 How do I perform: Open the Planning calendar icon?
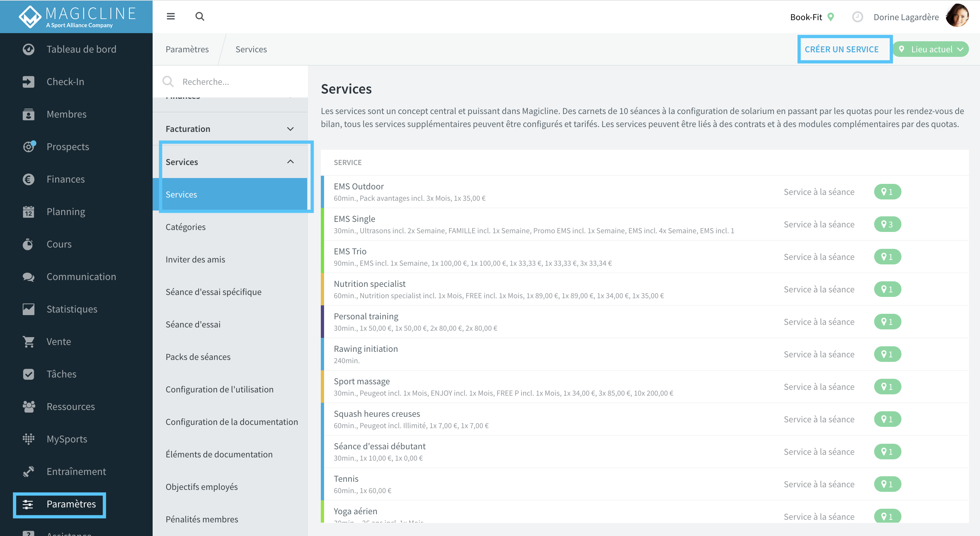(29, 212)
